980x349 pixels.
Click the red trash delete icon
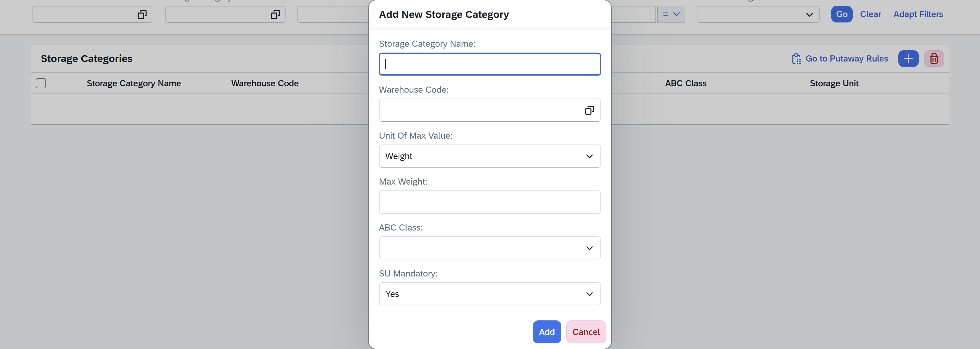(934, 59)
